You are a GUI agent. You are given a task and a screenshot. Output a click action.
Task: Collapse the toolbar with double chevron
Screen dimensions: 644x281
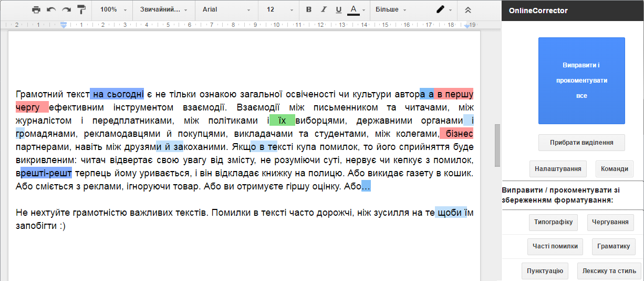tap(468, 9)
